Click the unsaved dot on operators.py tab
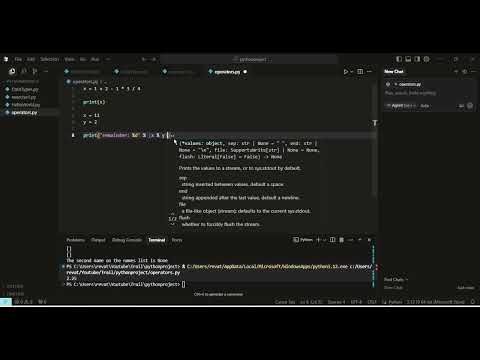This screenshot has width=480, height=360. coord(245,72)
